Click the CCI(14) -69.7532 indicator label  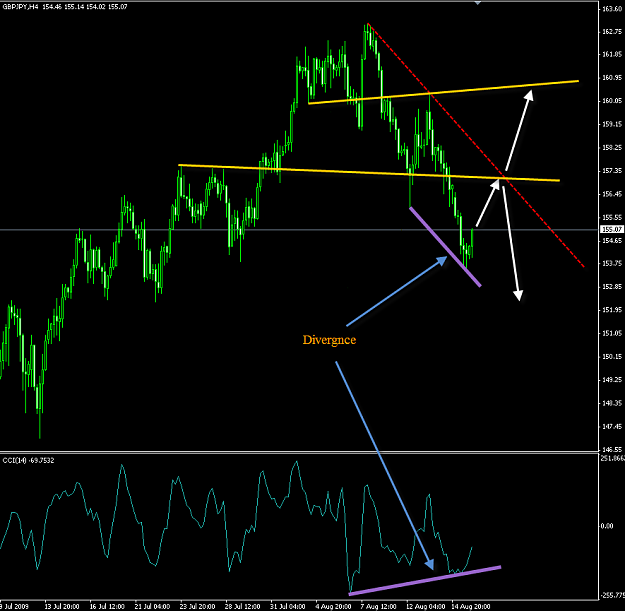pyautogui.click(x=28, y=460)
